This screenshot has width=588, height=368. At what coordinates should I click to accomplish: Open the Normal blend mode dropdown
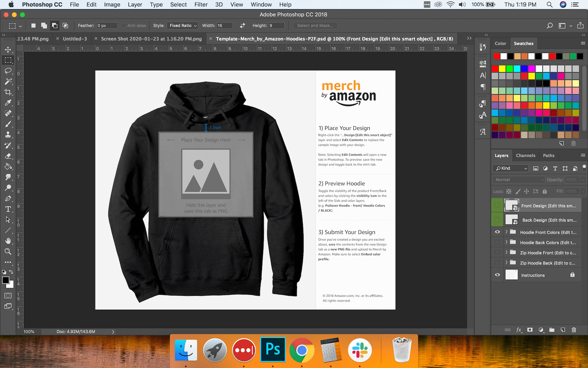[x=518, y=180]
